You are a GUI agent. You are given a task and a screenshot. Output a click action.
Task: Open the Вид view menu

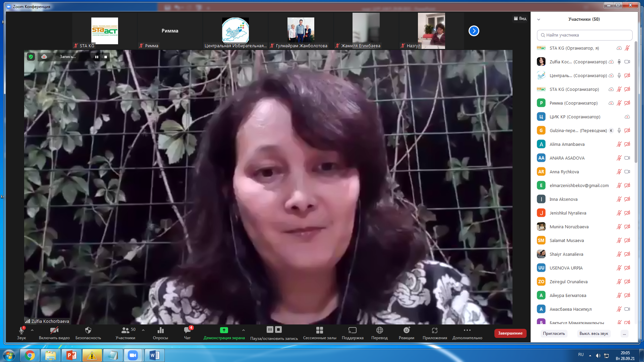coord(520,18)
